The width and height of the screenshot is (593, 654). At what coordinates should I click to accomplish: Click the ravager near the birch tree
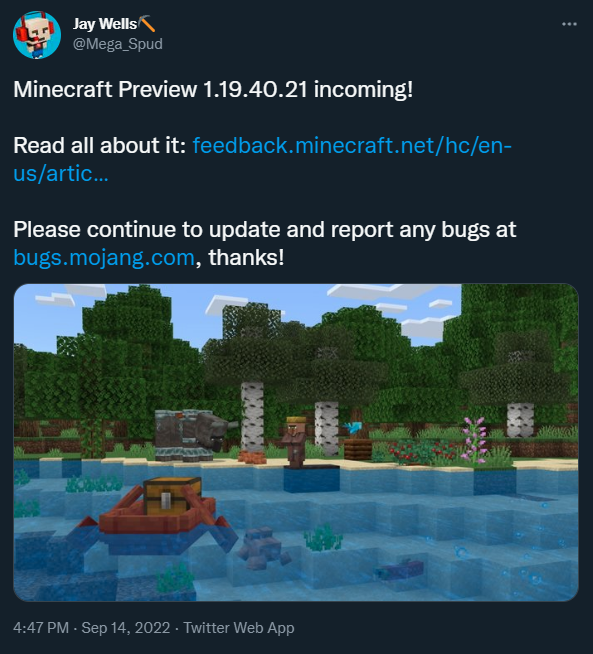tap(191, 435)
